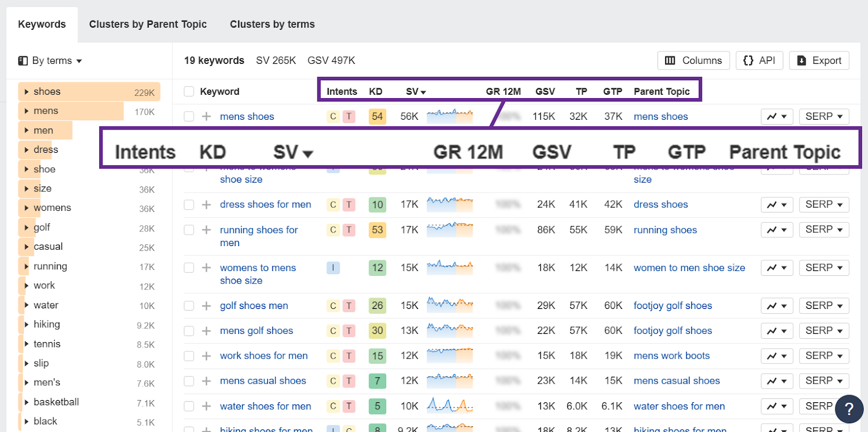Open trend chart menu for 'water shoes for men'
Image resolution: width=868 pixels, height=432 pixels.
(x=777, y=407)
